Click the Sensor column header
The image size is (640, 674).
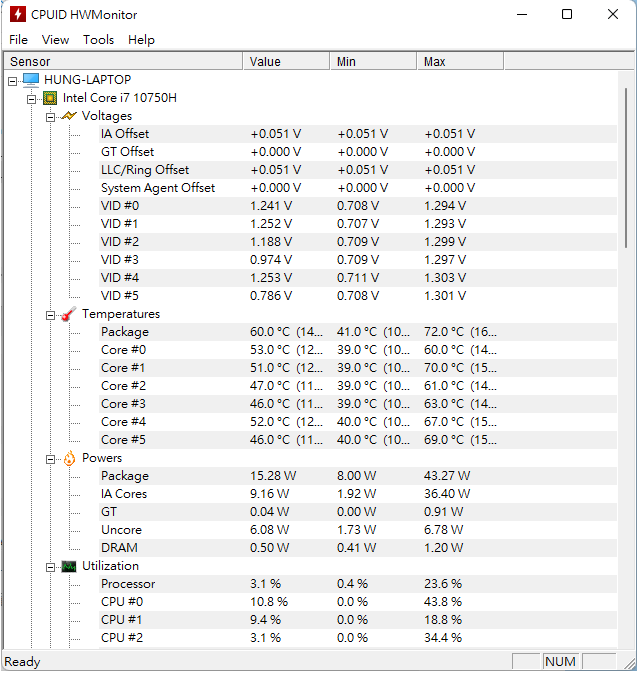(123, 61)
